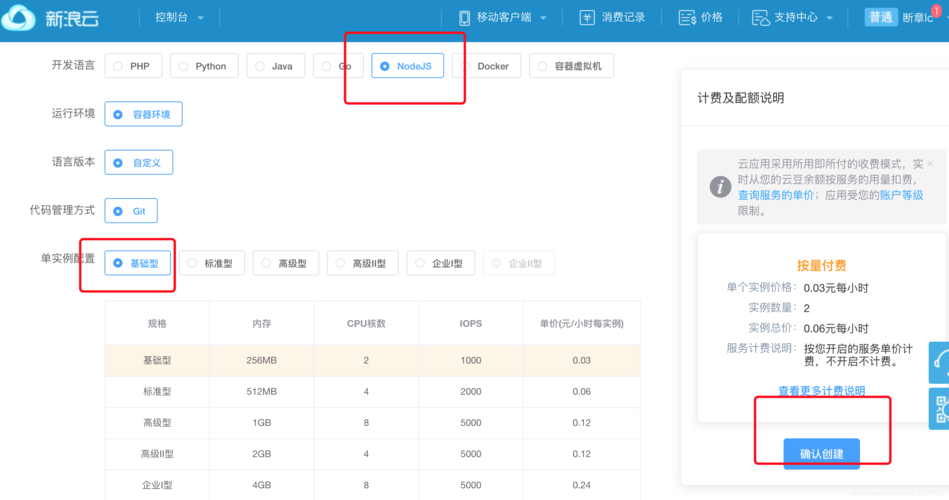
Task: Click the CPU核数 column header
Action: pos(366,323)
